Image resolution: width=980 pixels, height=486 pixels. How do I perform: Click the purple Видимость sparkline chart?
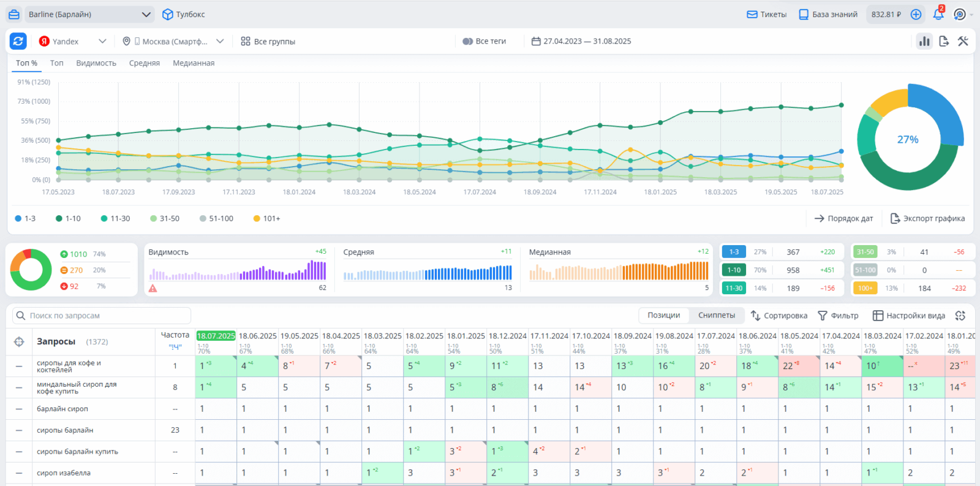pos(238,270)
